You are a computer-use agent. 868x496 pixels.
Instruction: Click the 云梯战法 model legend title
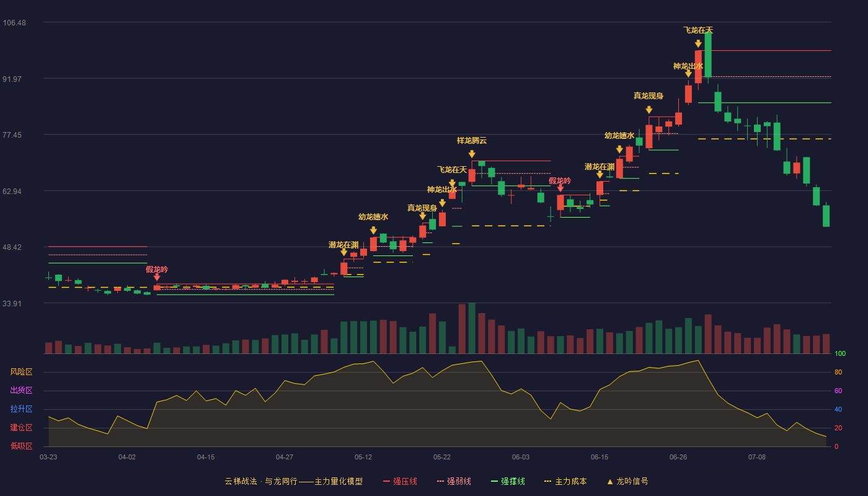[x=293, y=481]
